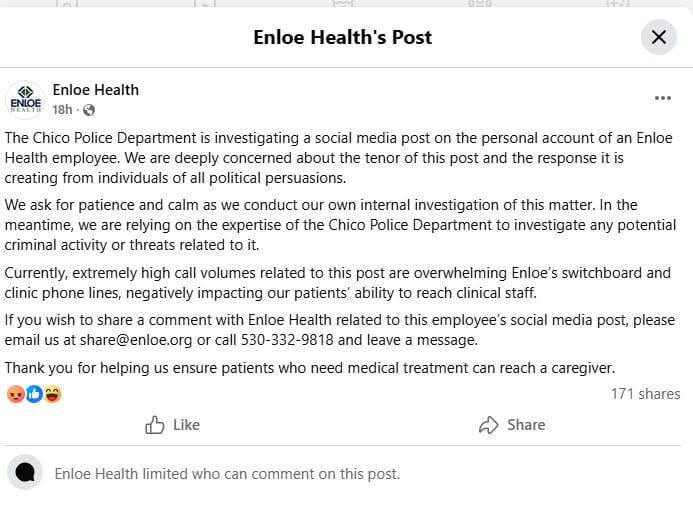Image resolution: width=693 pixels, height=513 pixels.
Task: Click the 18h post timestamp
Action: coord(62,109)
